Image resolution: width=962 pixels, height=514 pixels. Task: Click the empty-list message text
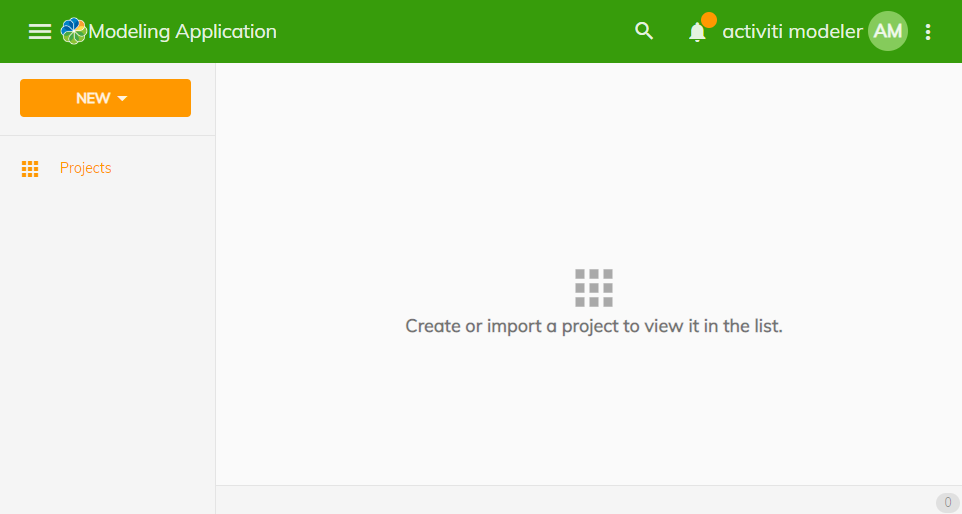coord(594,326)
